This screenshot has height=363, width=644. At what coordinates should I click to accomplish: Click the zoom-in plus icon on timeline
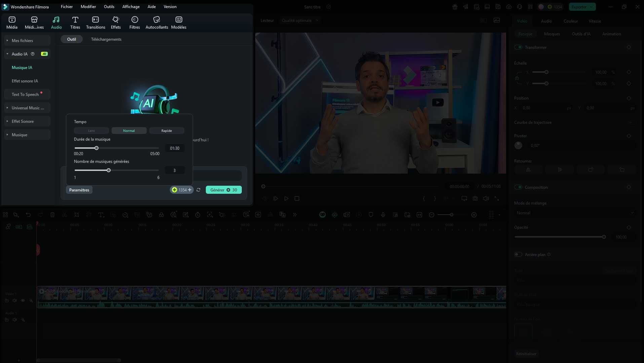pyautogui.click(x=474, y=215)
